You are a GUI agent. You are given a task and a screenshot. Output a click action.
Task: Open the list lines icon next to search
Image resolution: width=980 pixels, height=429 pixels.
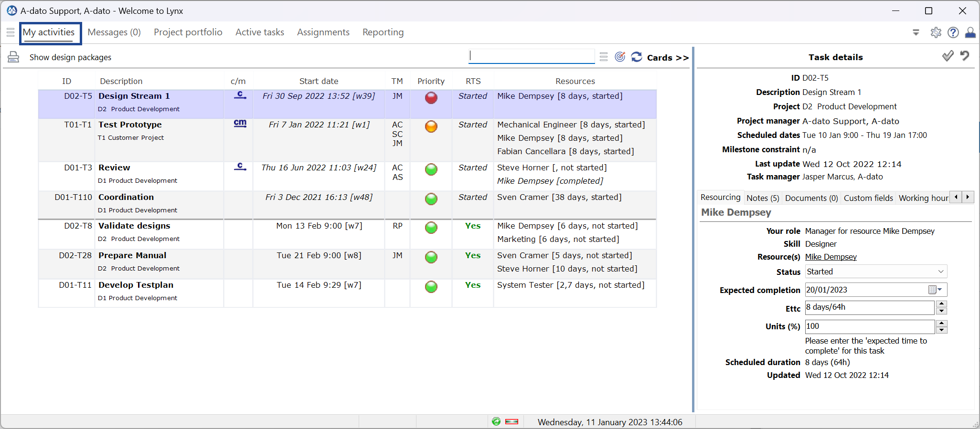[604, 57]
